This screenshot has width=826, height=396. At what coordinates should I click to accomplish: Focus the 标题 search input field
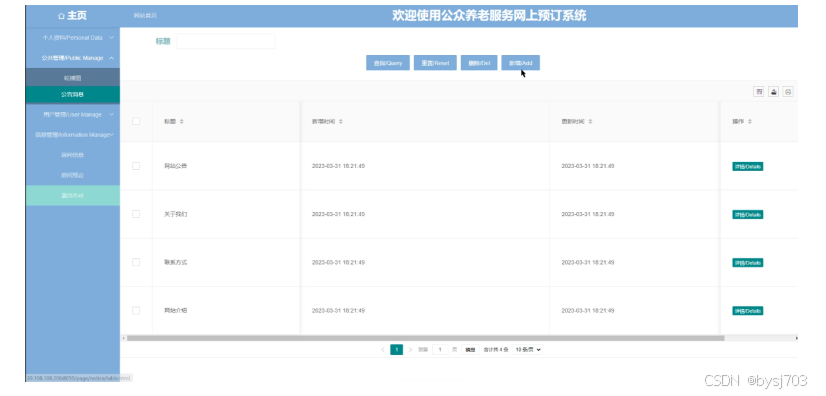(225, 41)
